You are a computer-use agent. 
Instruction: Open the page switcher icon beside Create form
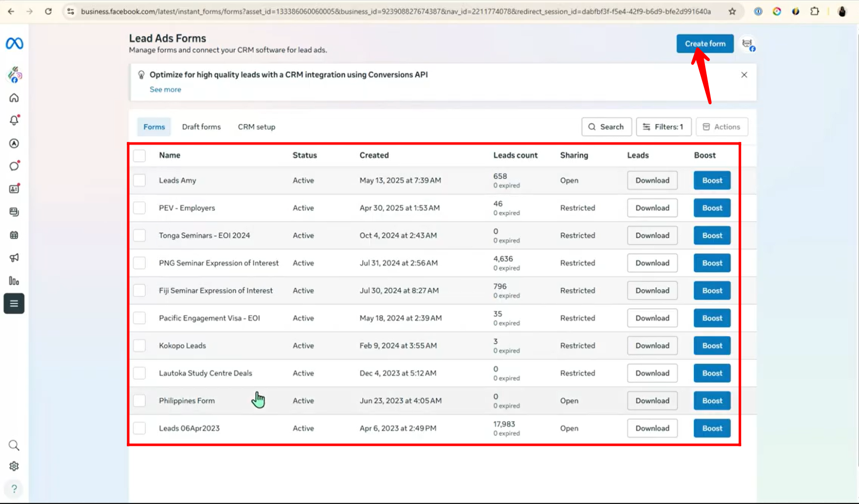[x=748, y=44]
